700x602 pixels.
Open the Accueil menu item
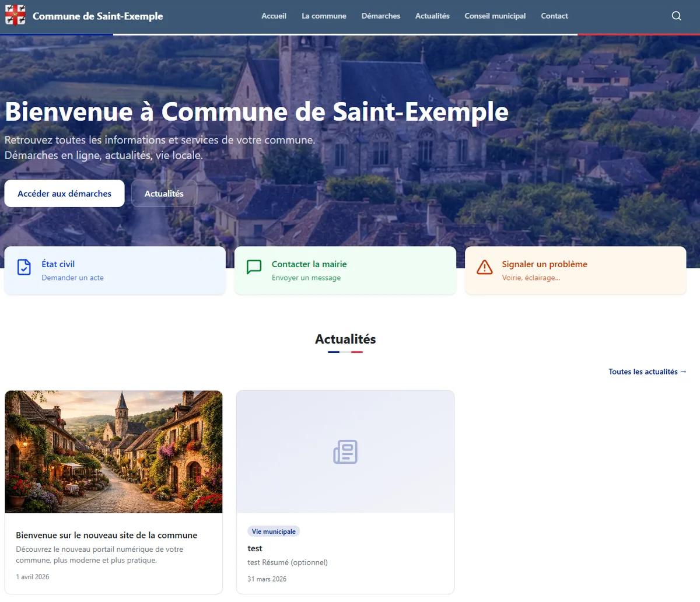[274, 16]
